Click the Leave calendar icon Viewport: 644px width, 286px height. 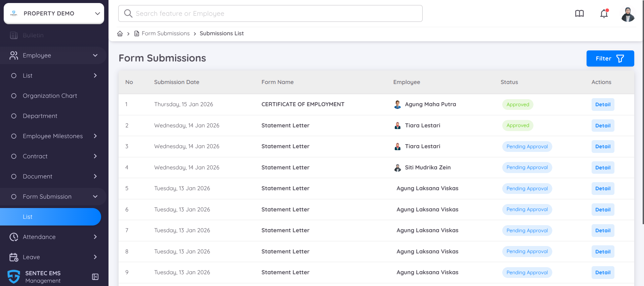click(x=14, y=257)
